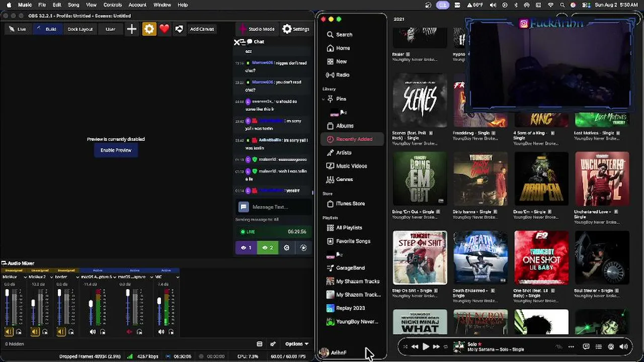Open Spotlight search in the menu bar

pos(562,5)
